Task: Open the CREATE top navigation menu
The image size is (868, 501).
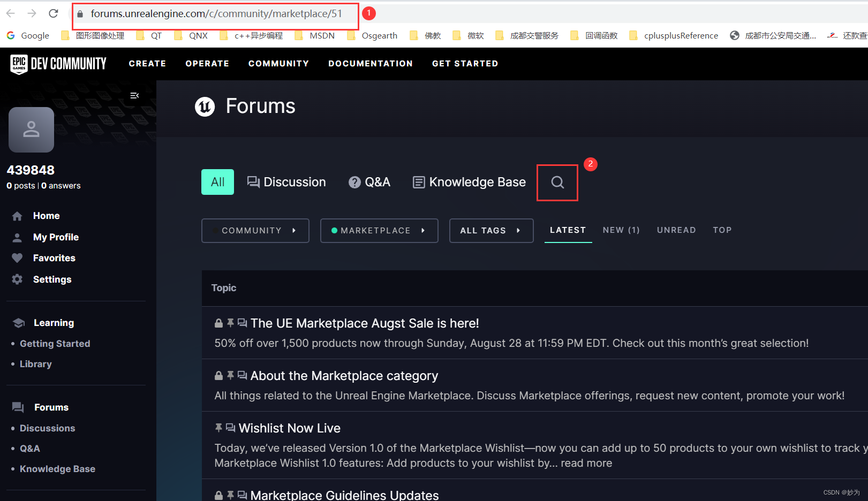Action: pyautogui.click(x=147, y=64)
